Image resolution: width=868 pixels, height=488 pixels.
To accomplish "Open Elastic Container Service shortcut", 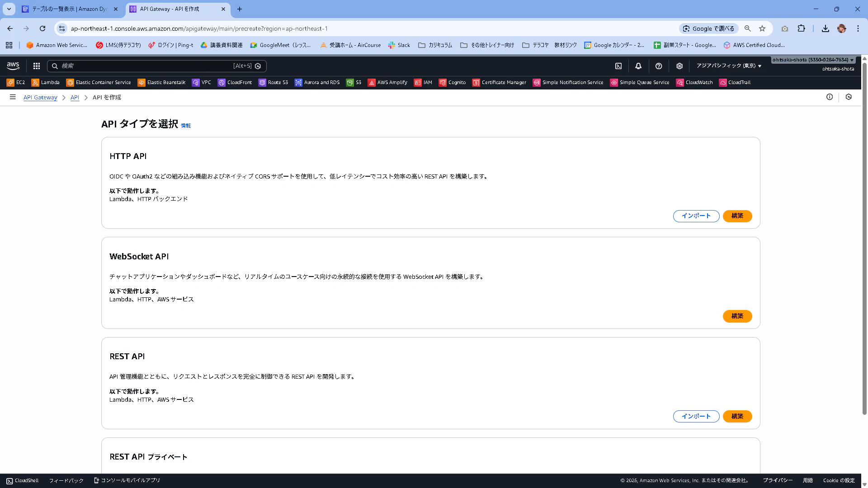I will [x=99, y=83].
